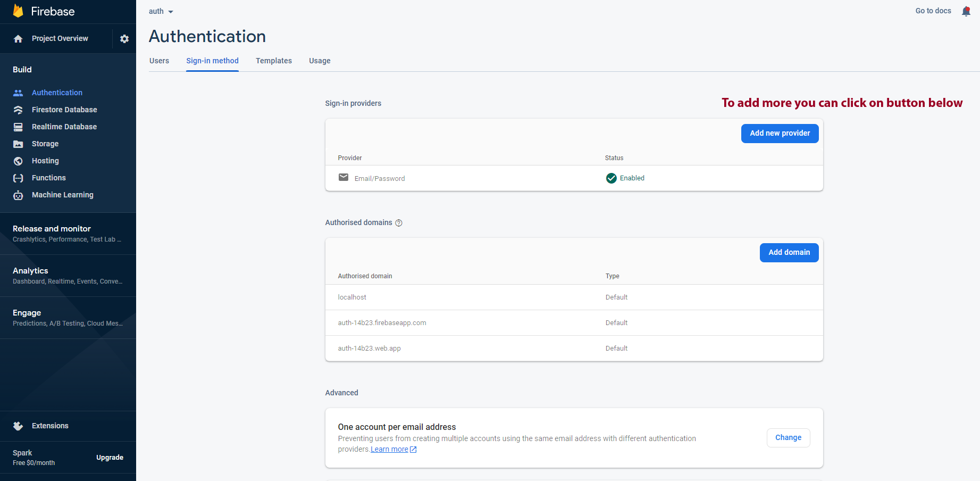This screenshot has height=481, width=980.
Task: Click the Storage folder icon
Action: [18, 144]
